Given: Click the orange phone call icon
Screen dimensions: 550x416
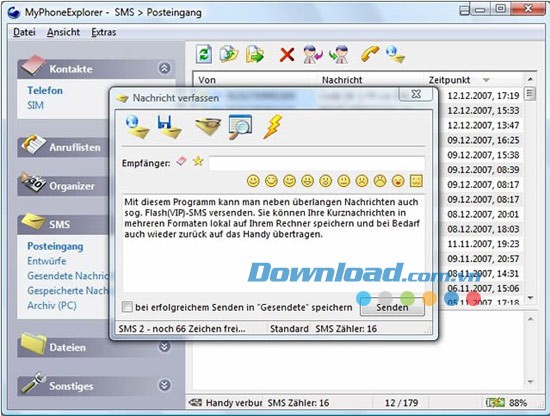Looking at the screenshot, I should tap(369, 54).
